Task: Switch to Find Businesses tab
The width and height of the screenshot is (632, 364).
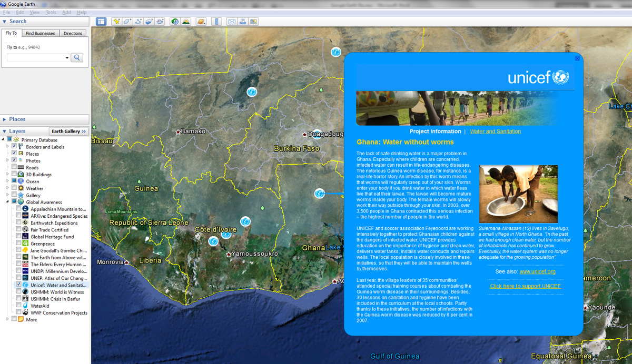Action: coord(41,33)
